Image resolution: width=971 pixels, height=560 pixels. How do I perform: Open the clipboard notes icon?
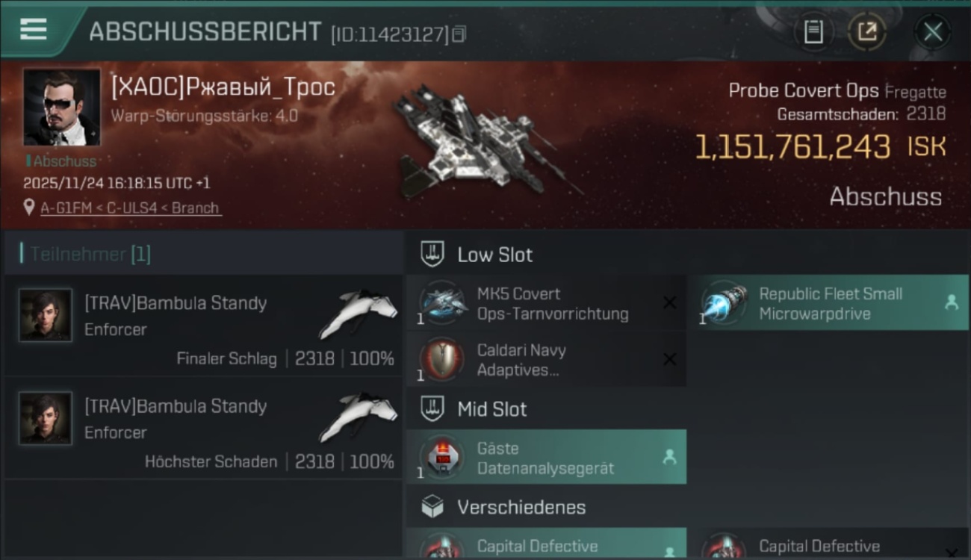[813, 31]
